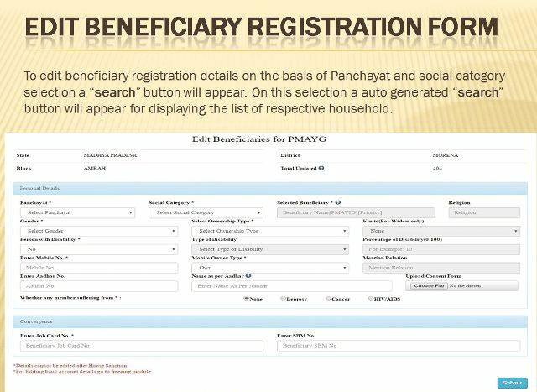The image size is (537, 392).
Task: Click the Beneficiary Job Card No field
Action: point(141,346)
